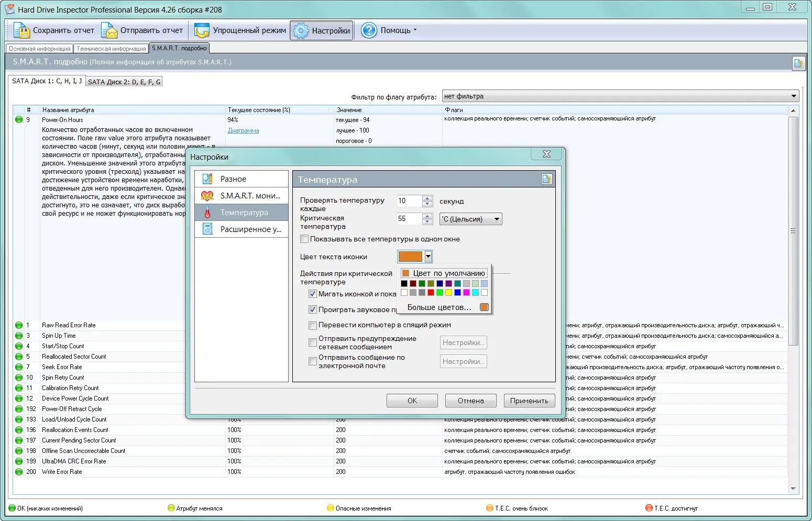Click the green status icon of Reallocated Sector Count
The image size is (812, 521).
point(19,357)
